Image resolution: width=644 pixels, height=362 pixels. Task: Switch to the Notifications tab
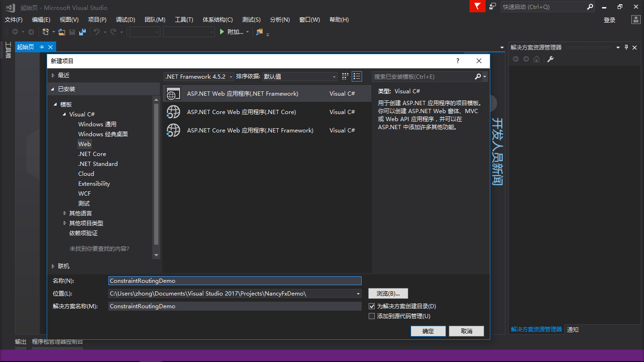click(x=573, y=329)
